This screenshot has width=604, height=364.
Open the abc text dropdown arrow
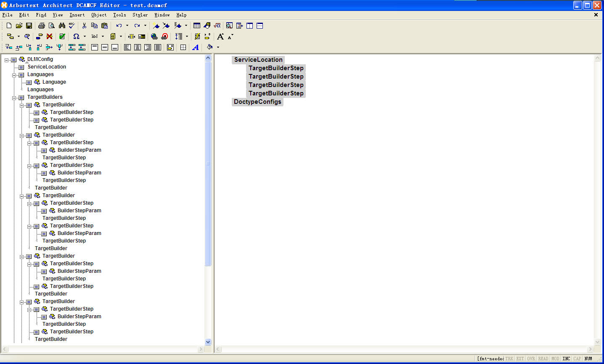(103, 37)
